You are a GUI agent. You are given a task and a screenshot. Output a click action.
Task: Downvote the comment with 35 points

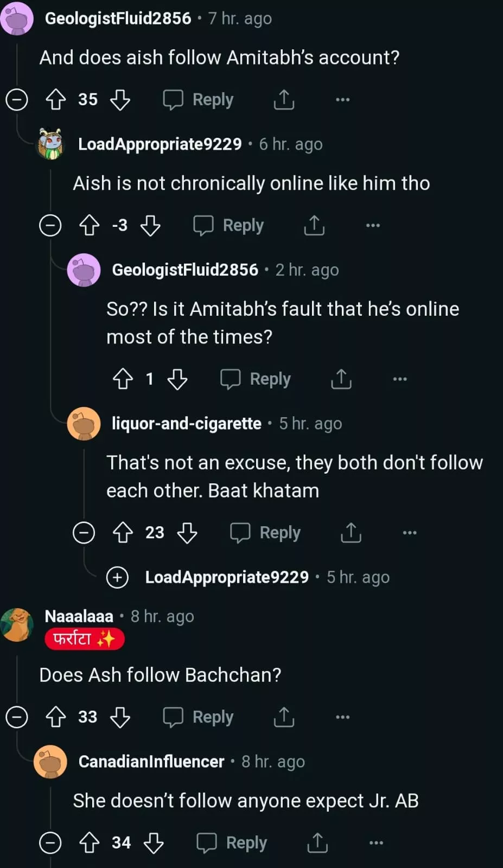point(120,100)
